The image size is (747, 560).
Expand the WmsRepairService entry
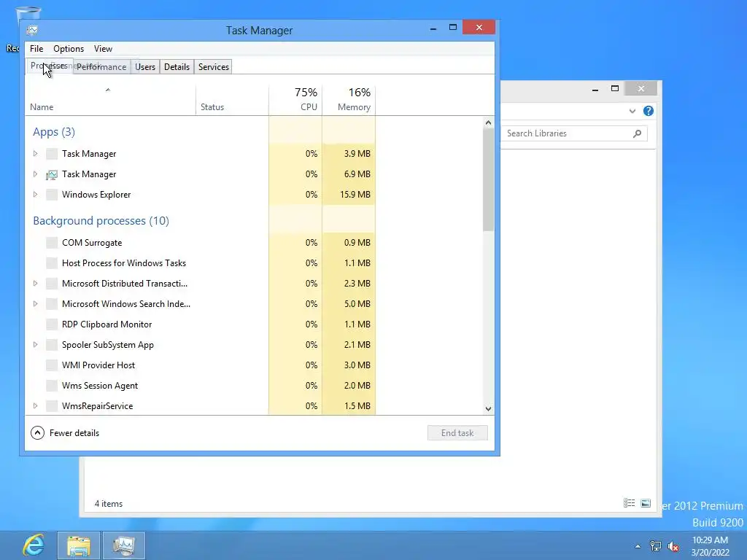pos(35,406)
